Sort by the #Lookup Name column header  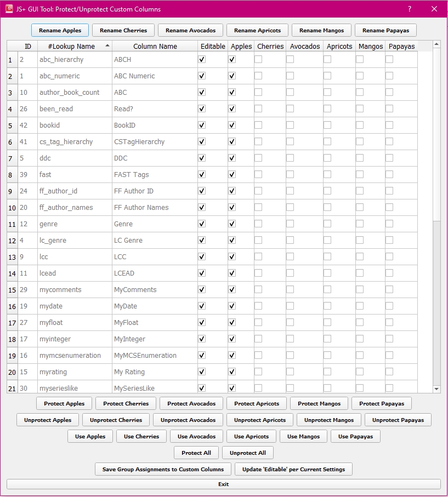click(x=75, y=46)
